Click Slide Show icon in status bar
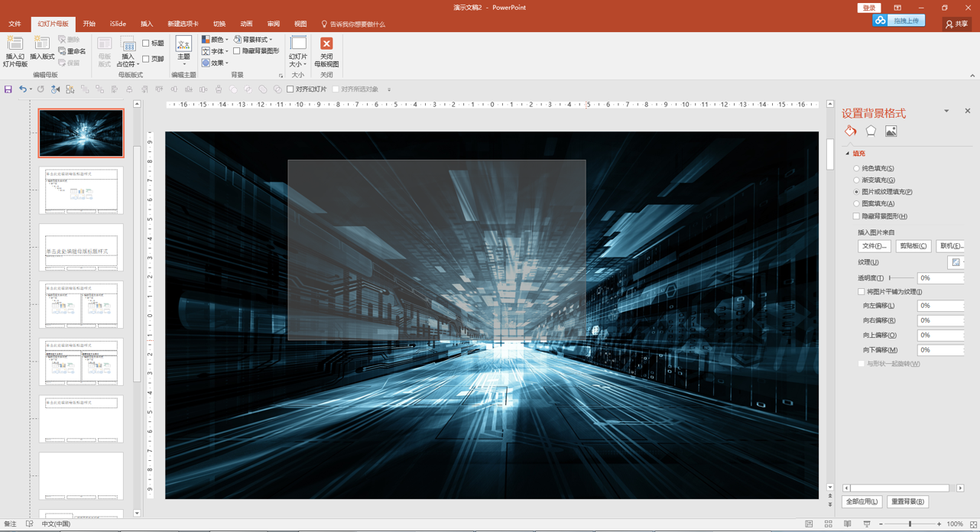 [x=867, y=524]
